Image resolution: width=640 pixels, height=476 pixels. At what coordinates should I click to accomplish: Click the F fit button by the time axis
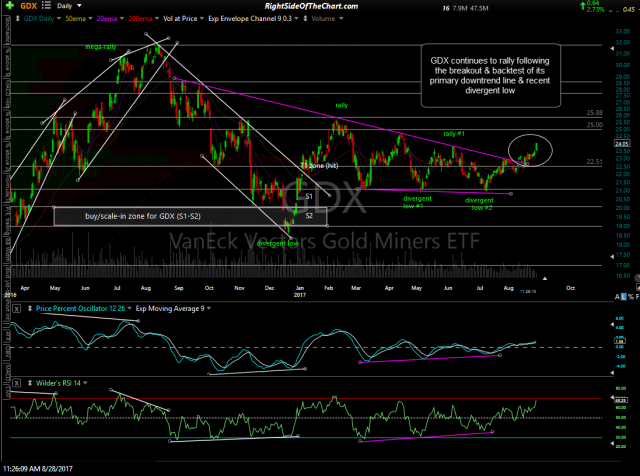pyautogui.click(x=637, y=297)
